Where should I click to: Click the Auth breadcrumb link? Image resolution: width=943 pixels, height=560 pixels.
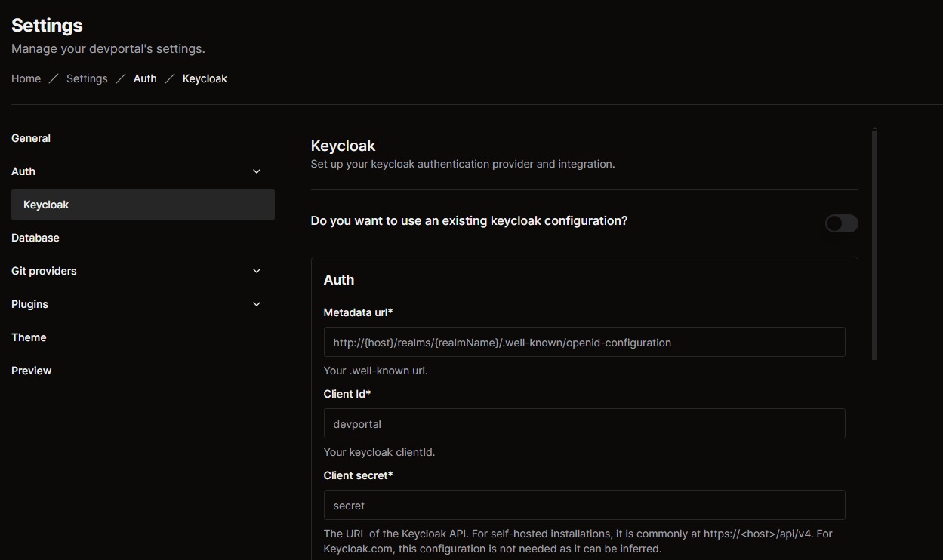pyautogui.click(x=145, y=78)
